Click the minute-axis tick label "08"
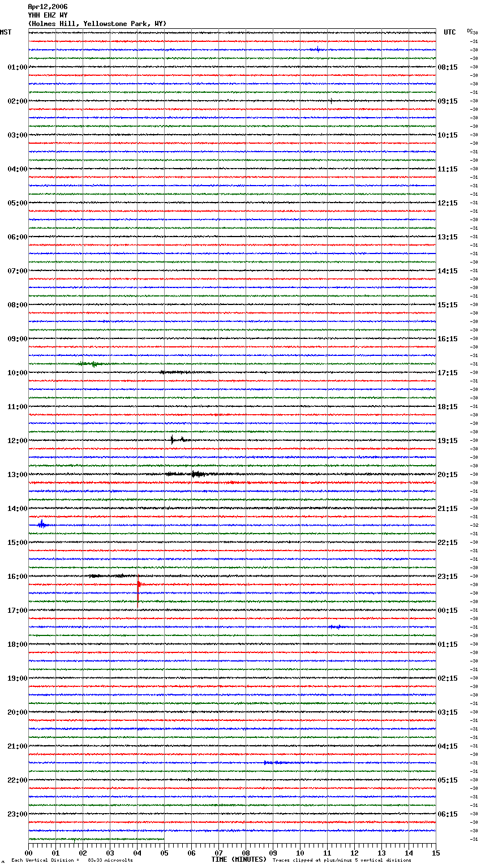Screen dimensions: 481x868 (246, 853)
